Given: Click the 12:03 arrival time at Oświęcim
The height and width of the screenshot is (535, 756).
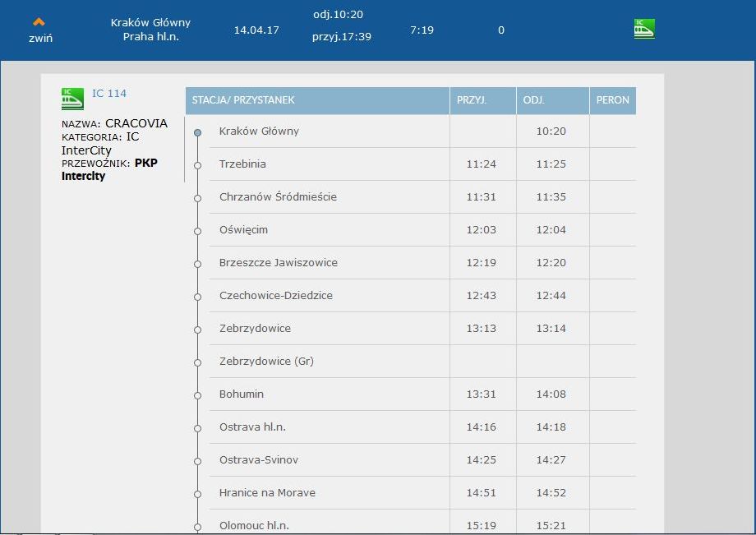Looking at the screenshot, I should (482, 230).
